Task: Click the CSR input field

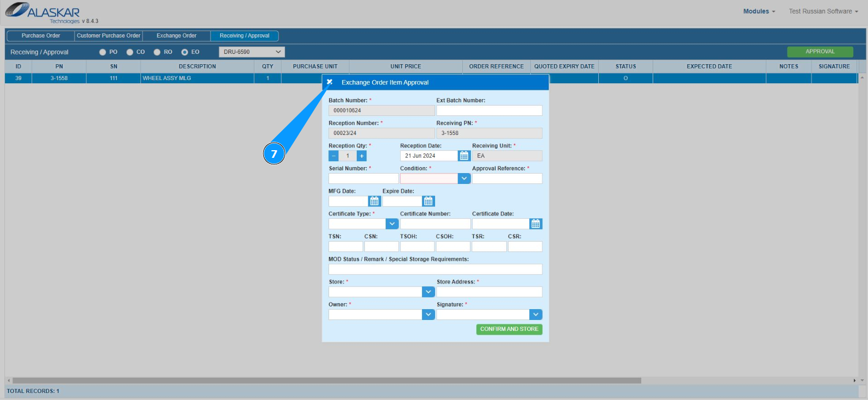Action: click(525, 247)
